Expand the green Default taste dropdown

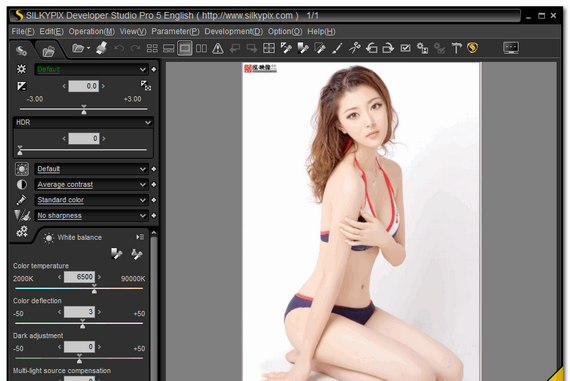point(91,69)
